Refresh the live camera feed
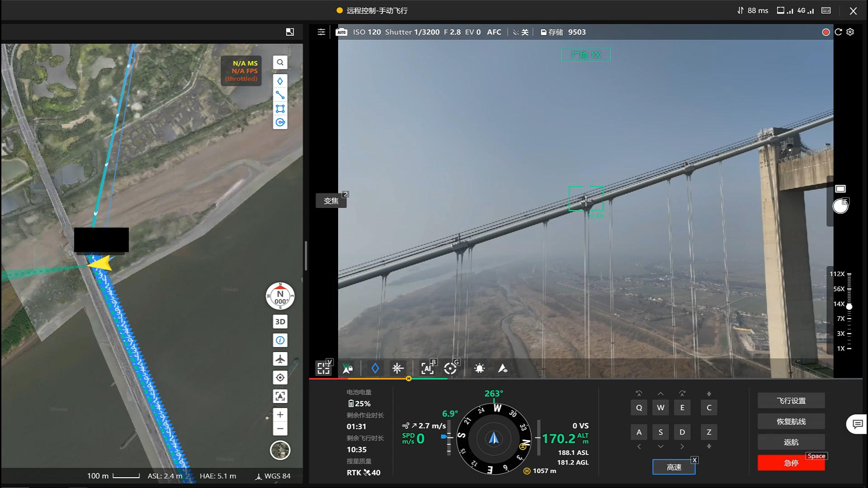 [x=838, y=32]
